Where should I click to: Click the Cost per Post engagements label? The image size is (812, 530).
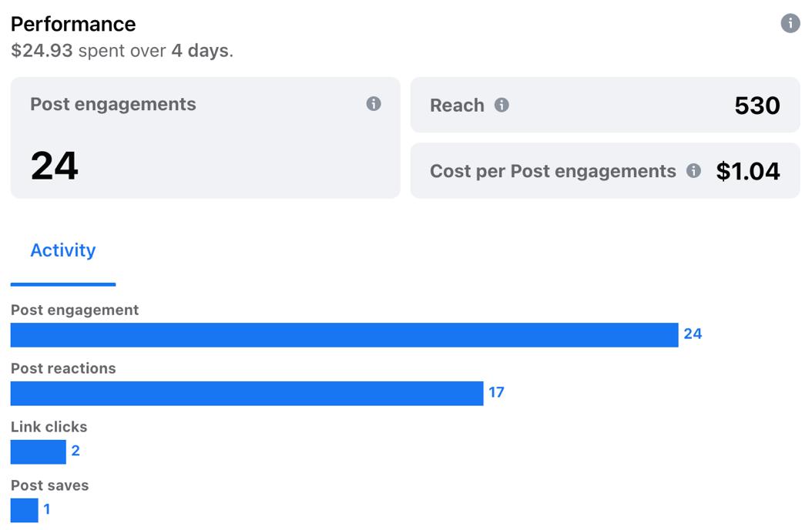tap(552, 171)
